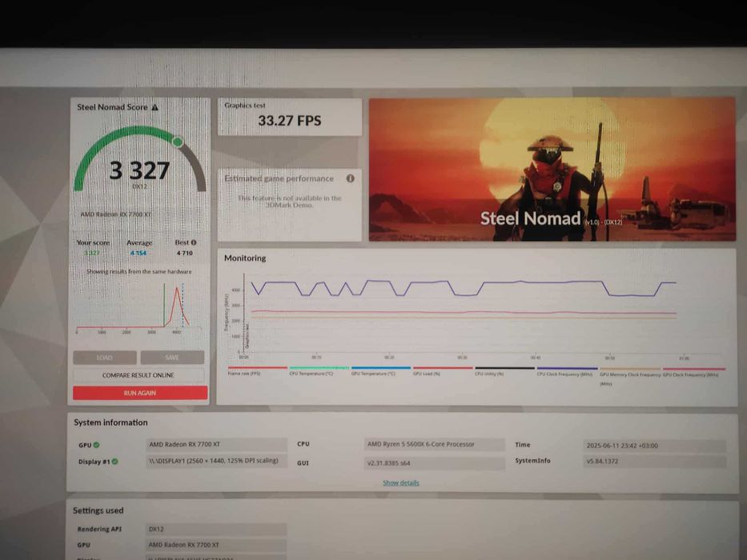This screenshot has width=747, height=560.
Task: Click the System information heading
Action: pyautogui.click(x=110, y=422)
